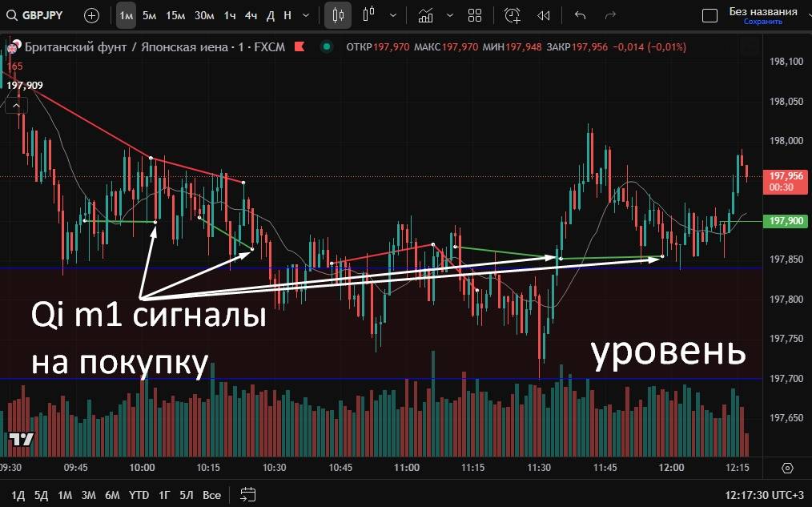The height and width of the screenshot is (507, 812).
Task: Open the price scale settings gear
Action: click(x=787, y=469)
